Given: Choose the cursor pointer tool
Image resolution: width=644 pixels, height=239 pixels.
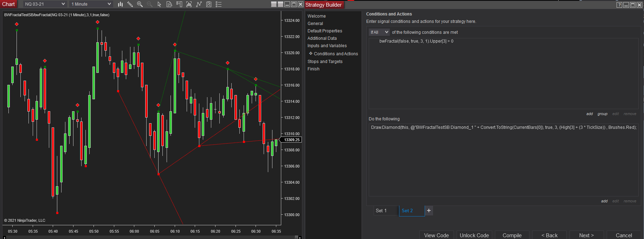Looking at the screenshot, I should (159, 4).
